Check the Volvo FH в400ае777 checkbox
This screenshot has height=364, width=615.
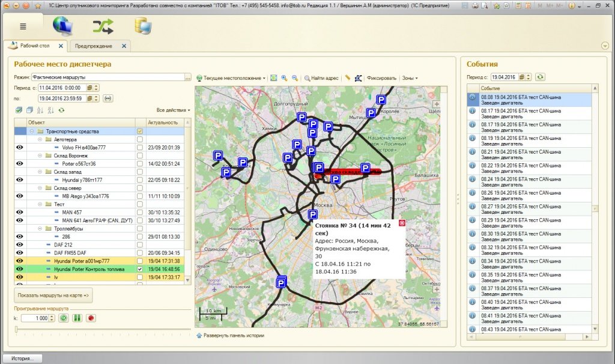139,148
